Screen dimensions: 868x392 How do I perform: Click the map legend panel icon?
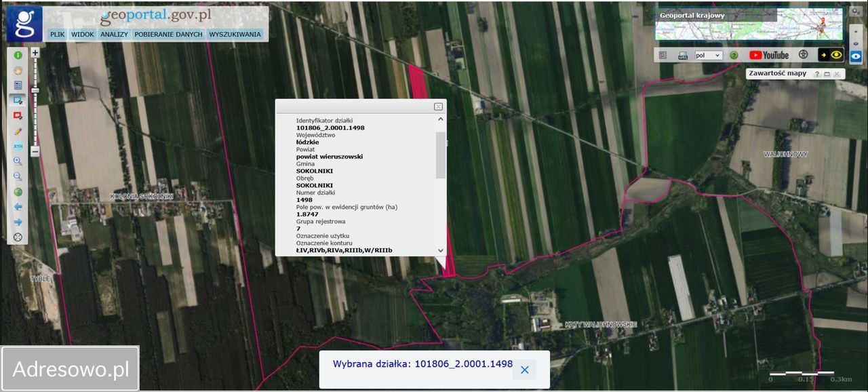tap(663, 54)
